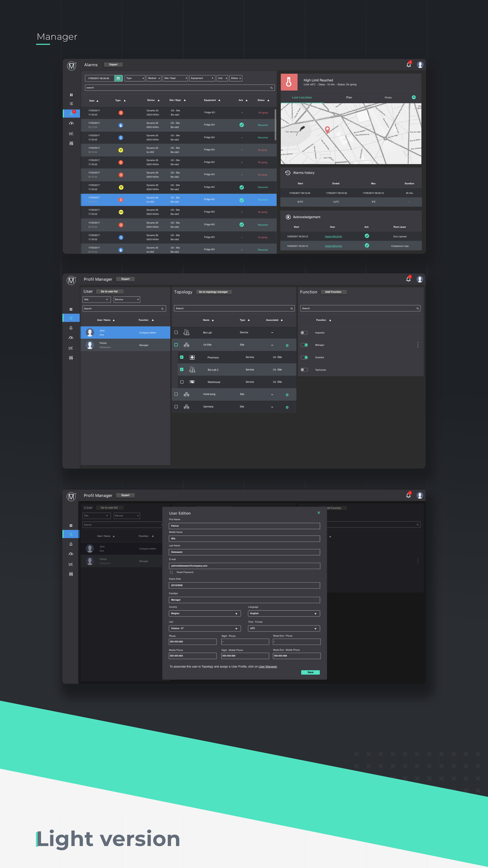Click the yellow battery alarm type icon

(121, 212)
